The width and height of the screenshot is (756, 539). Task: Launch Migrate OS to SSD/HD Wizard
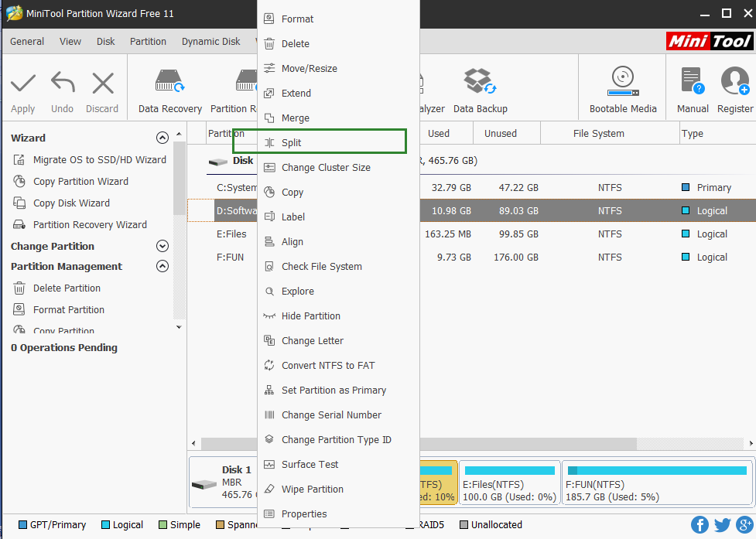coord(90,160)
